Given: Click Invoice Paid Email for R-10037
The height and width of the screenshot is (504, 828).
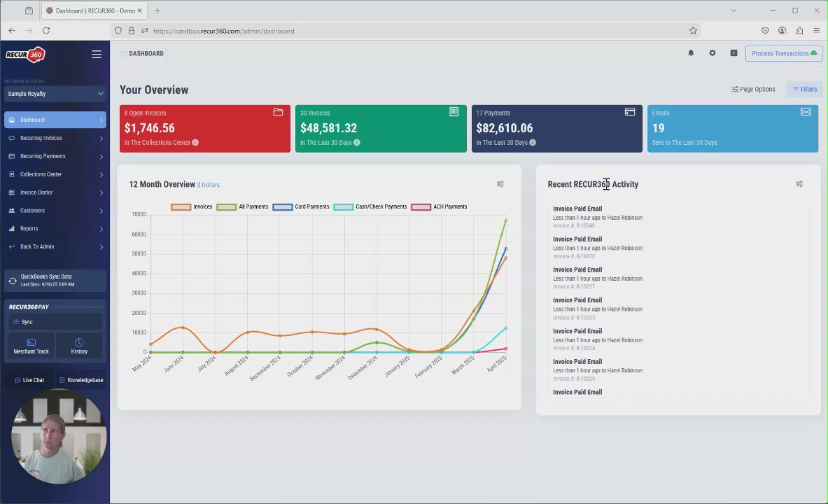Looking at the screenshot, I should point(577,270).
